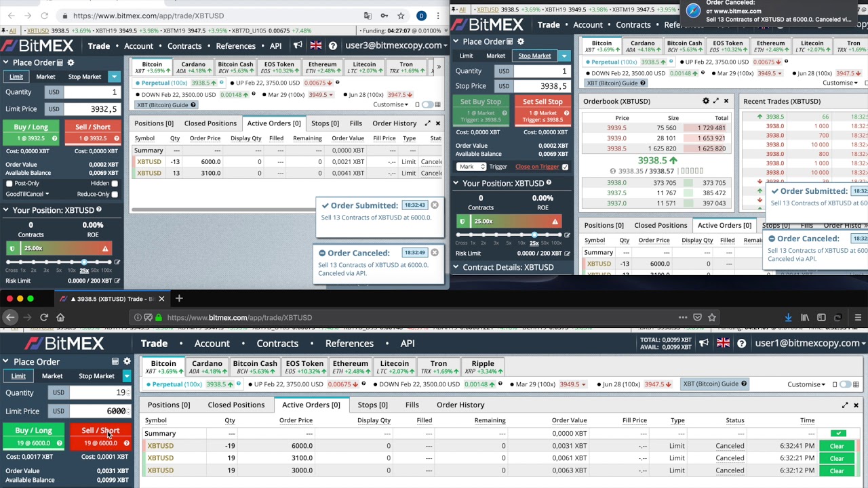The width and height of the screenshot is (868, 488).
Task: Enable the Post-Only checkbox in Chrome window
Action: 9,184
